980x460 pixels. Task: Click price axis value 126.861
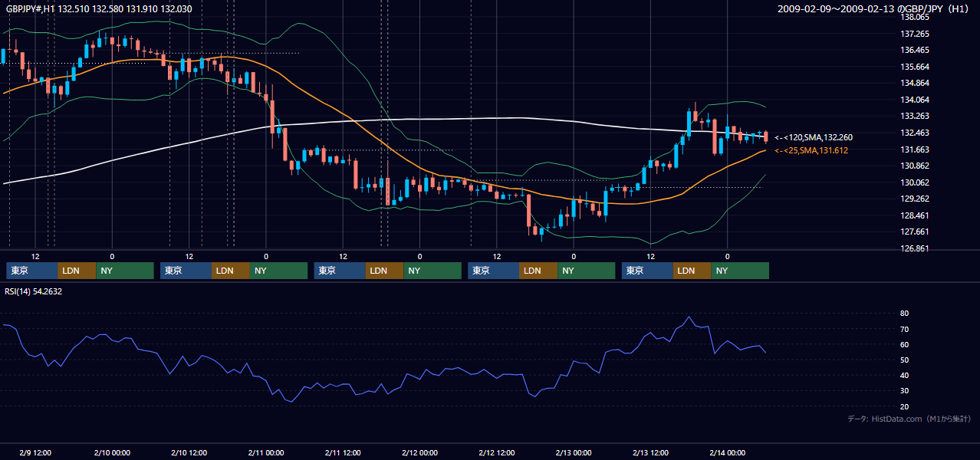pos(916,248)
